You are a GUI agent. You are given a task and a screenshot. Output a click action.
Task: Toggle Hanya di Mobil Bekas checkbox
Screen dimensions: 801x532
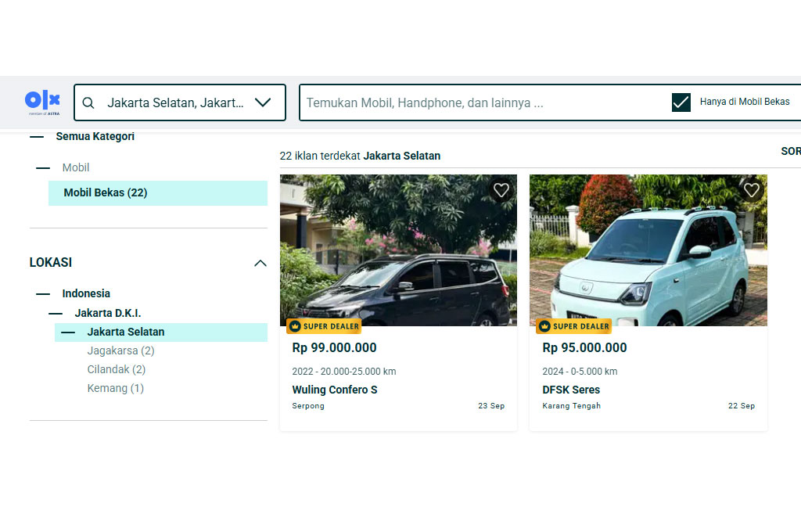tap(681, 102)
